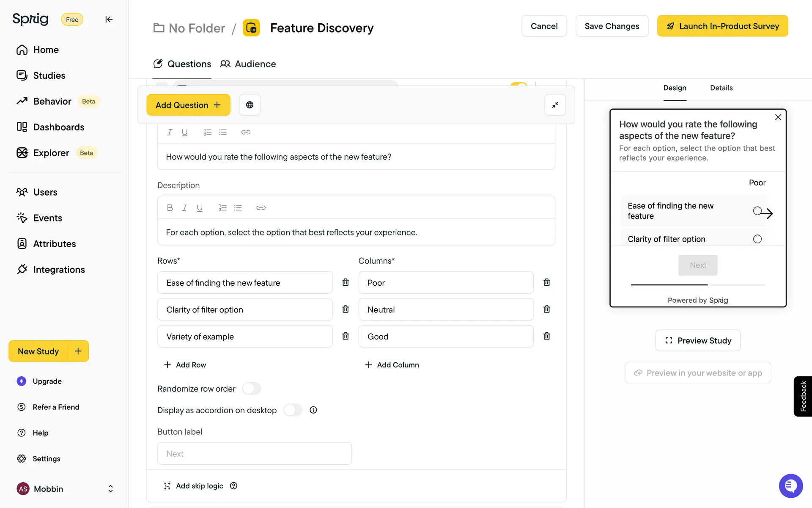The height and width of the screenshot is (508, 812).
Task: Delete the 'Good' column
Action: [546, 336]
